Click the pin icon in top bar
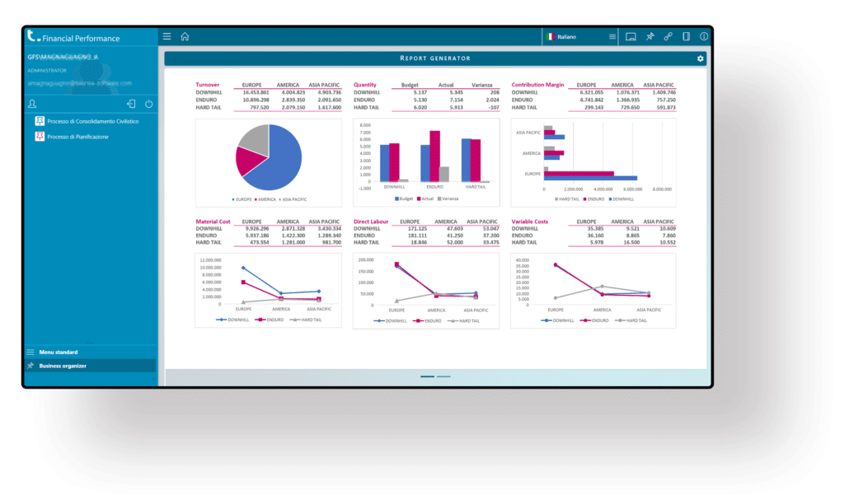The height and width of the screenshot is (504, 844). (650, 36)
